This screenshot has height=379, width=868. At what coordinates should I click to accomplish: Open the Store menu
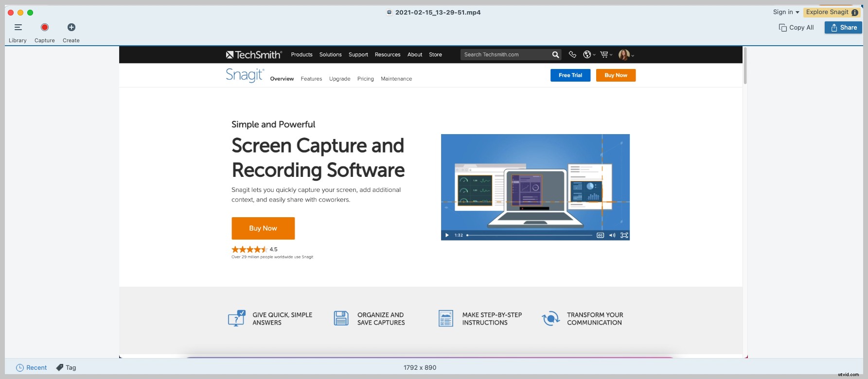436,55
